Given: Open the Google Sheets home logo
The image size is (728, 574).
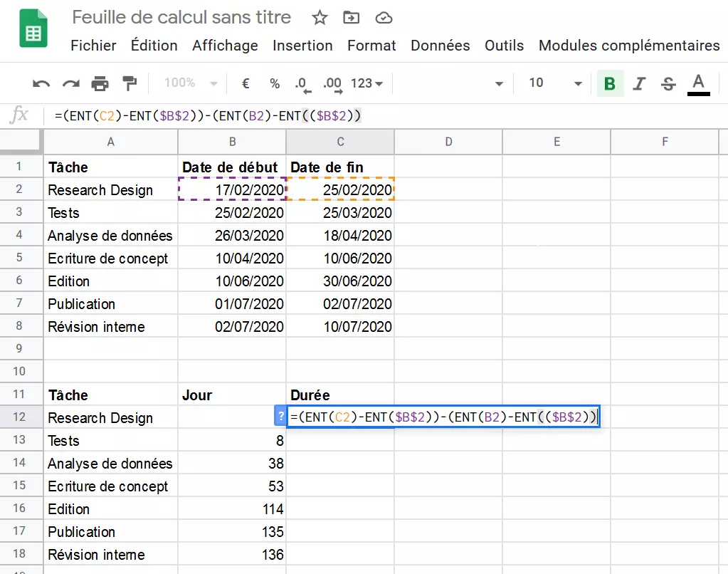Looking at the screenshot, I should point(33,28).
